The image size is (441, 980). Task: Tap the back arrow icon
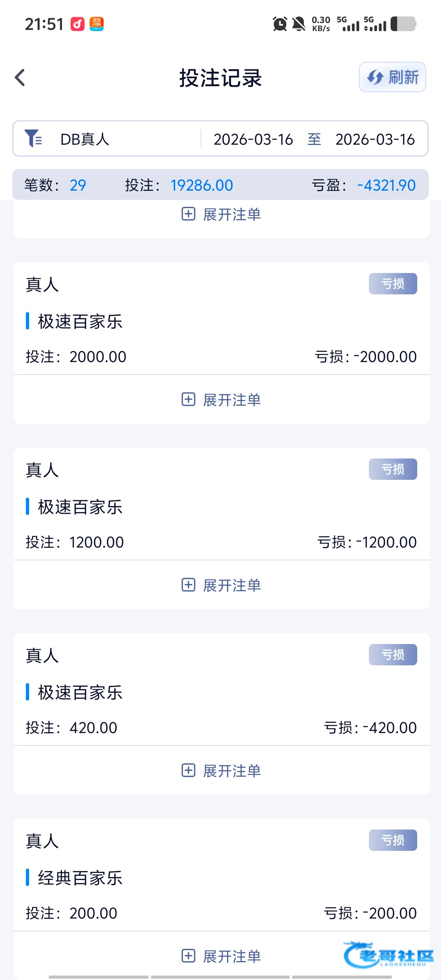pyautogui.click(x=20, y=78)
